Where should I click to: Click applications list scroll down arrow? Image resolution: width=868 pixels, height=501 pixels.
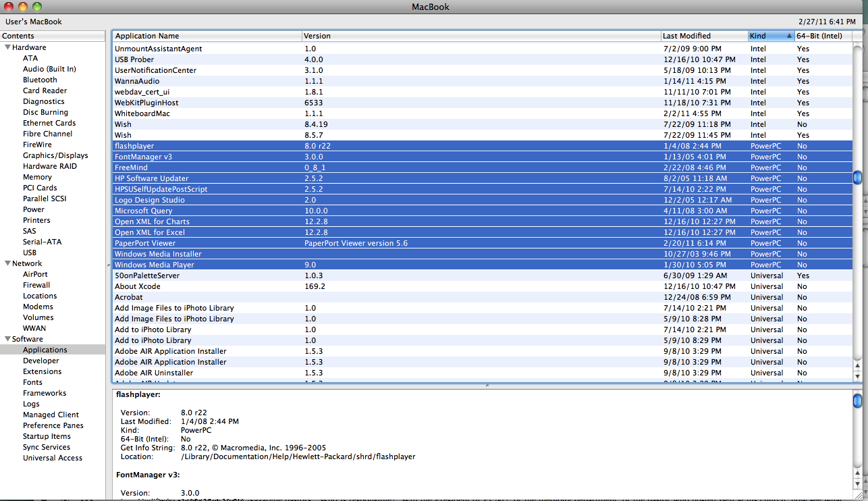857,376
